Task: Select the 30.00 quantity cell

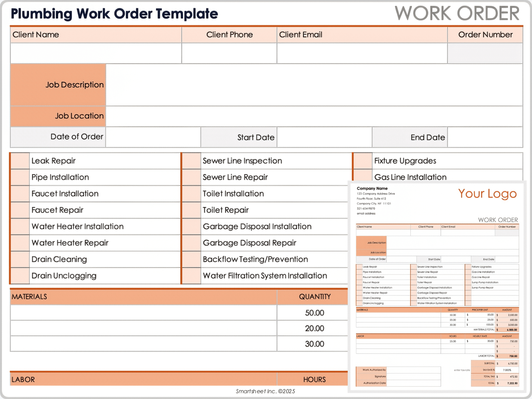Action: (313, 344)
